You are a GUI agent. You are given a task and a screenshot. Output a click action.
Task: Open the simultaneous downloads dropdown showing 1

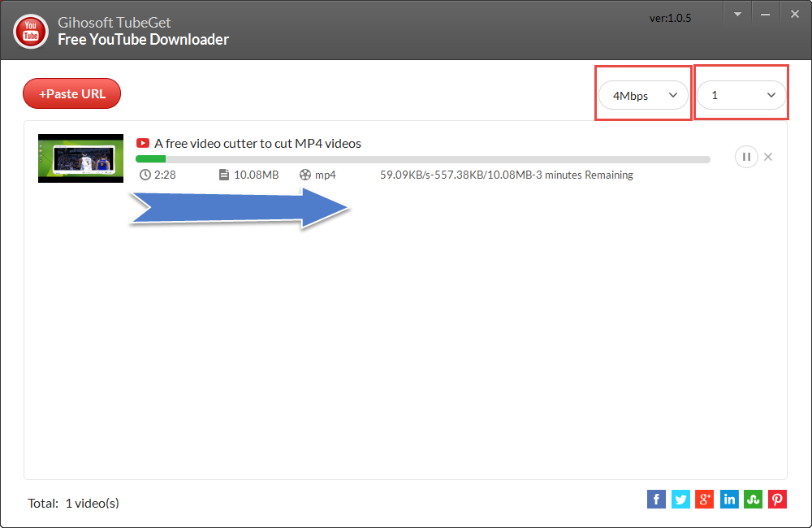point(741,95)
